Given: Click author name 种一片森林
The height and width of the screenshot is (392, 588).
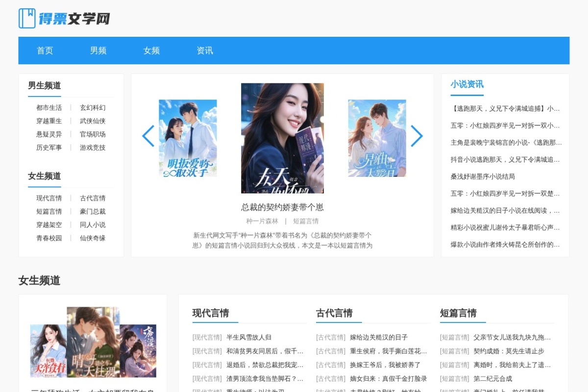Looking at the screenshot, I should [x=262, y=221].
